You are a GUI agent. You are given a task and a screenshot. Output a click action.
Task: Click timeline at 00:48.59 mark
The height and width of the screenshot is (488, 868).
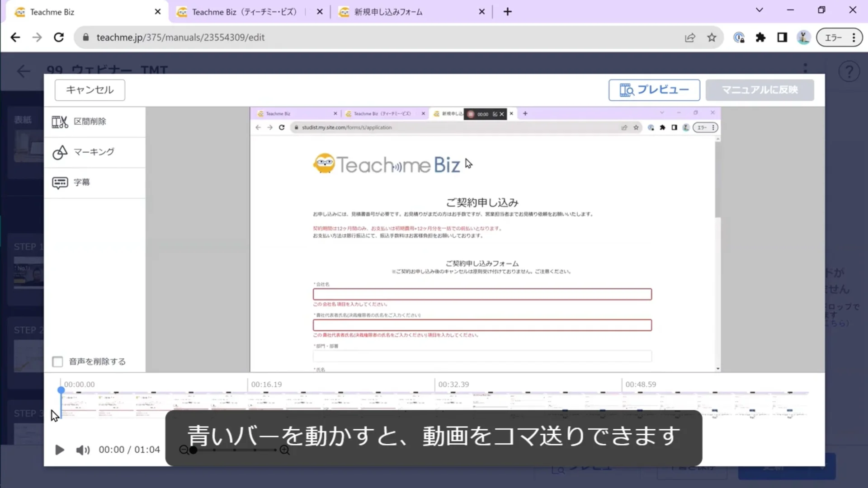pyautogui.click(x=641, y=385)
